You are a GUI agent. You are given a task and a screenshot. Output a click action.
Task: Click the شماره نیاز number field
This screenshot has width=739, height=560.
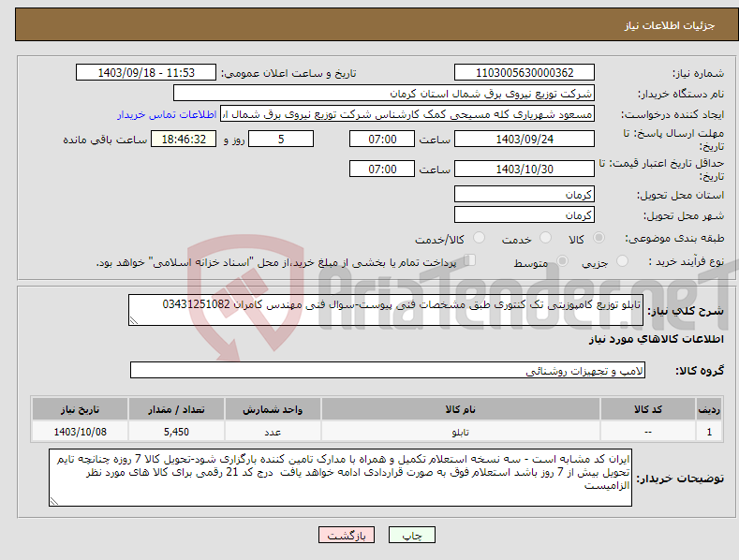tap(525, 73)
